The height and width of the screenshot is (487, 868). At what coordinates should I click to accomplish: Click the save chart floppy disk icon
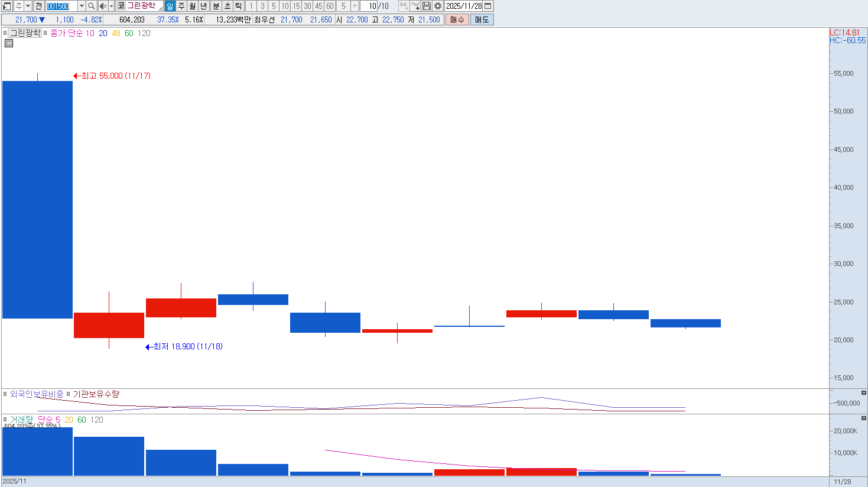[427, 6]
